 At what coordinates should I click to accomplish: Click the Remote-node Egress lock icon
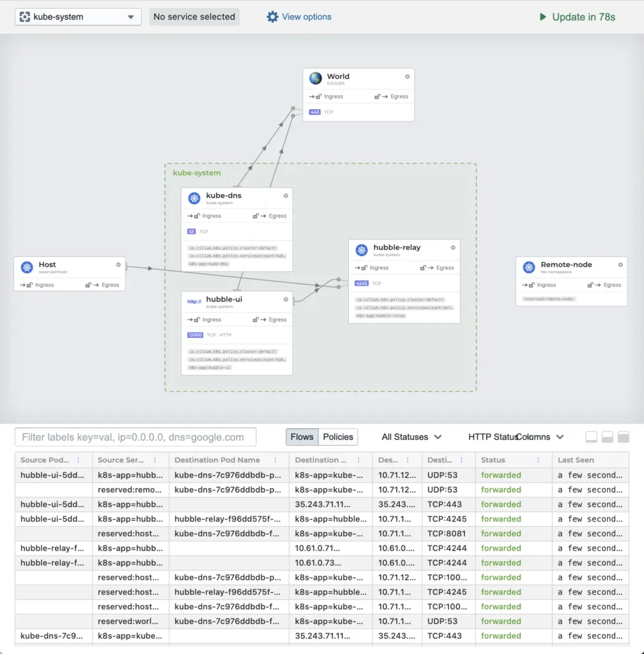coord(590,285)
